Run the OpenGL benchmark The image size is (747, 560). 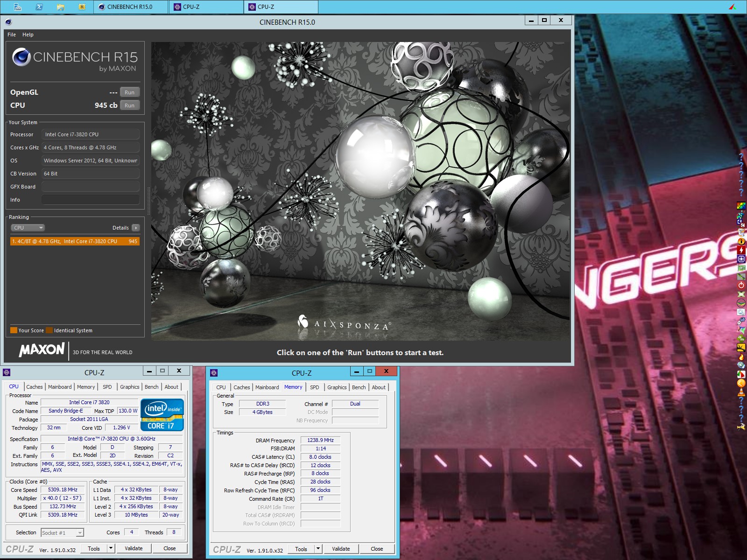130,92
